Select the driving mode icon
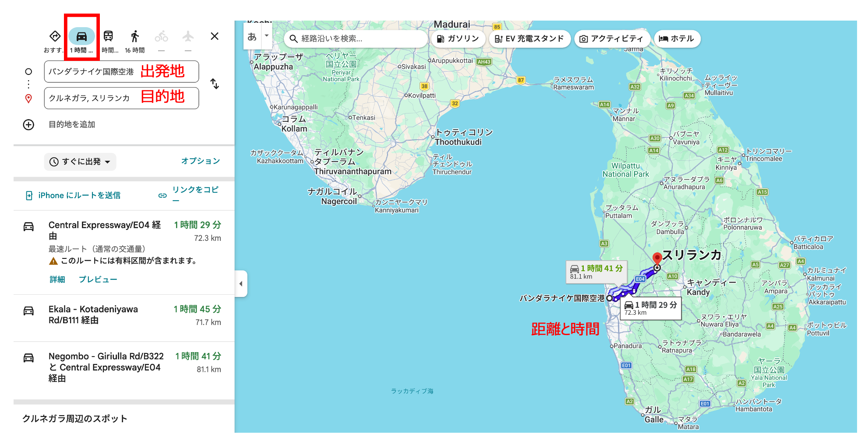Viewport: 868px width, 445px height. point(81,37)
